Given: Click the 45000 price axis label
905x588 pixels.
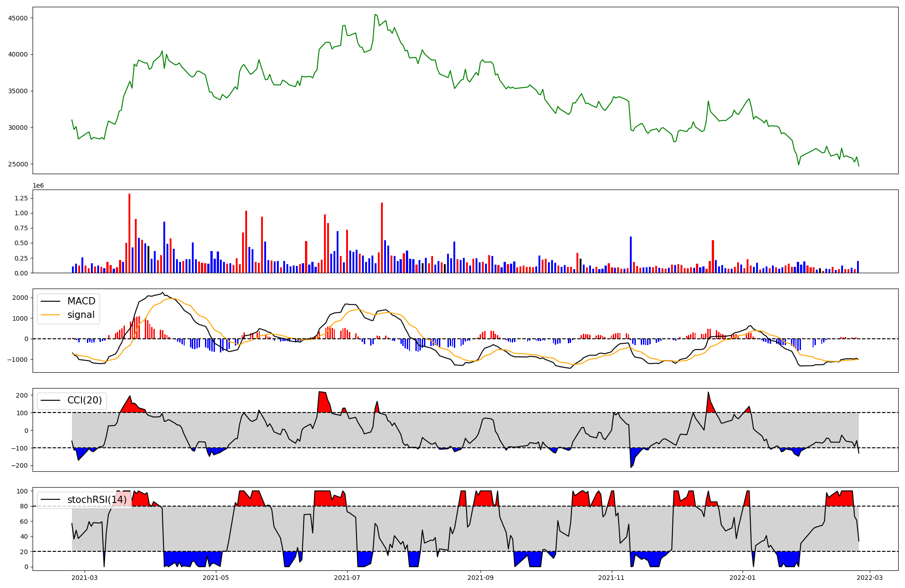Looking at the screenshot, I should (x=19, y=18).
